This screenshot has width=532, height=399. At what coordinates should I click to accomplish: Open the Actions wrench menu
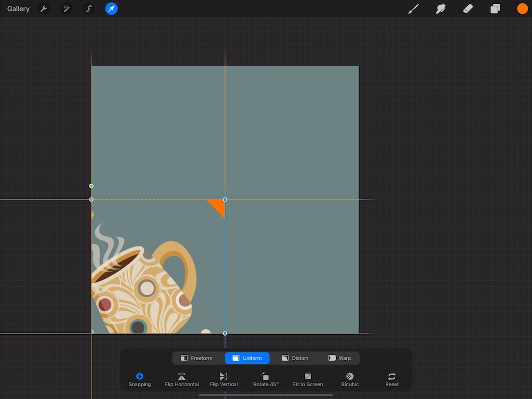click(44, 9)
